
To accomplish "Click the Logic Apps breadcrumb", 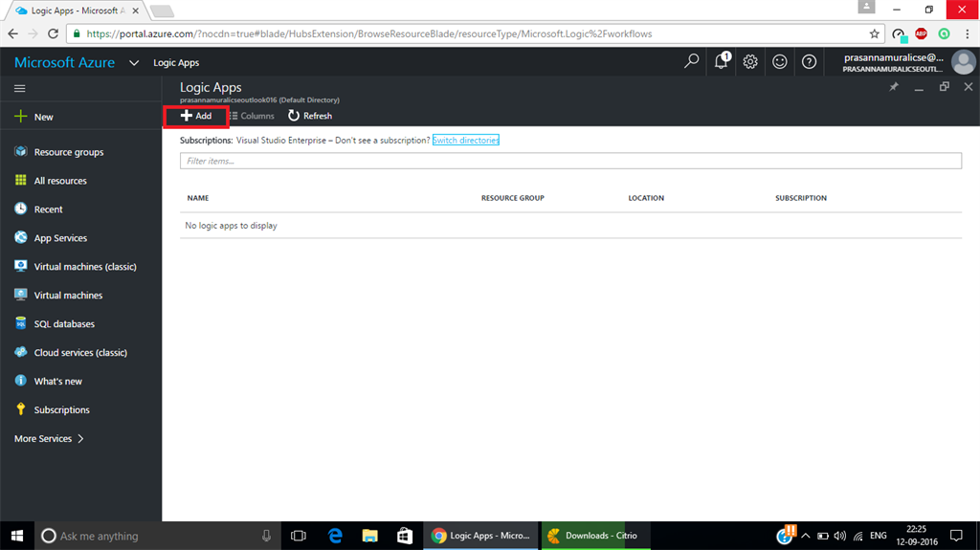I will 176,62.
